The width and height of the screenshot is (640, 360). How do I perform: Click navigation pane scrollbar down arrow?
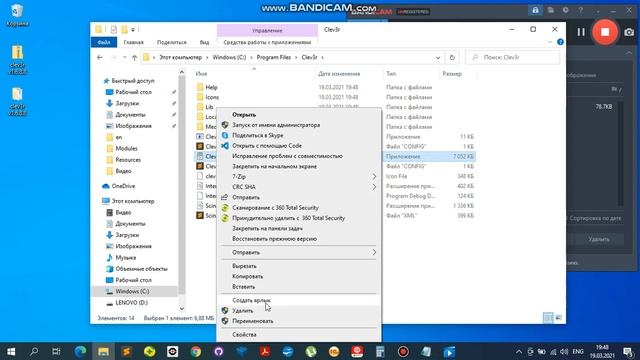pyautogui.click(x=182, y=309)
